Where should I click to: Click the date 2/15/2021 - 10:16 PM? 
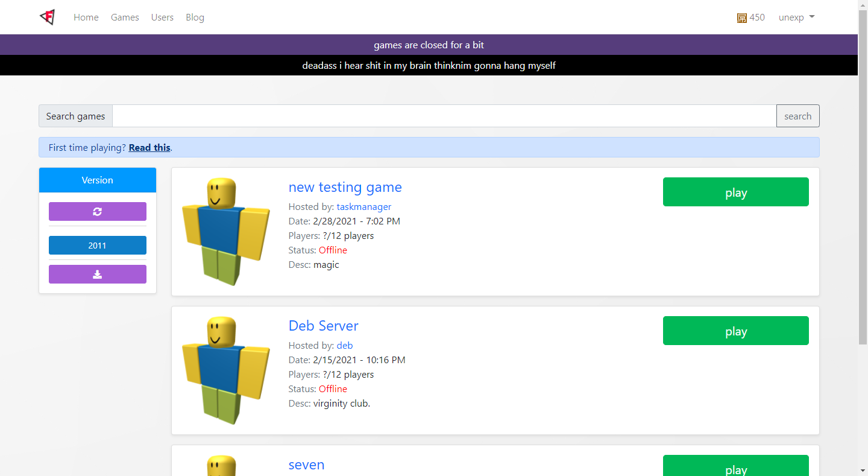[359, 360]
